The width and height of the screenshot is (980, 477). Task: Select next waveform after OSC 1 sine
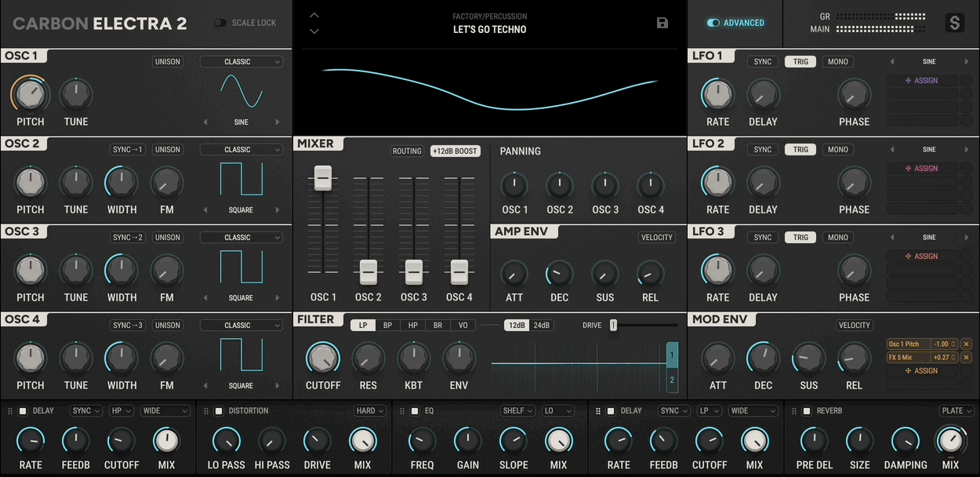[x=277, y=122]
